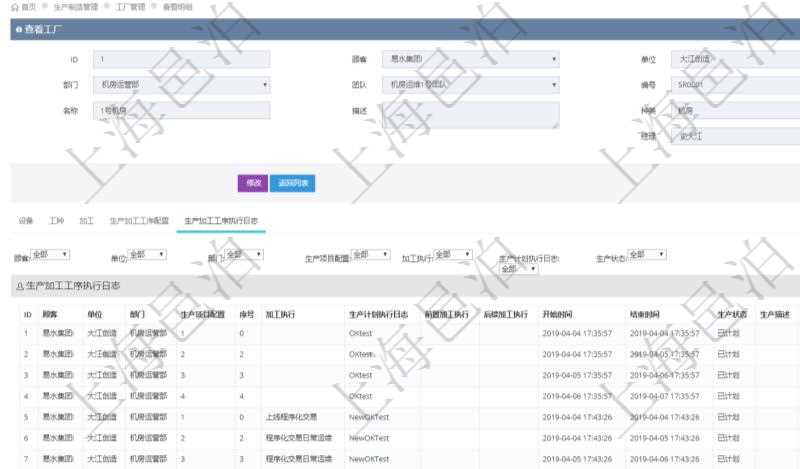Click into the 描述 text area

tap(471, 115)
